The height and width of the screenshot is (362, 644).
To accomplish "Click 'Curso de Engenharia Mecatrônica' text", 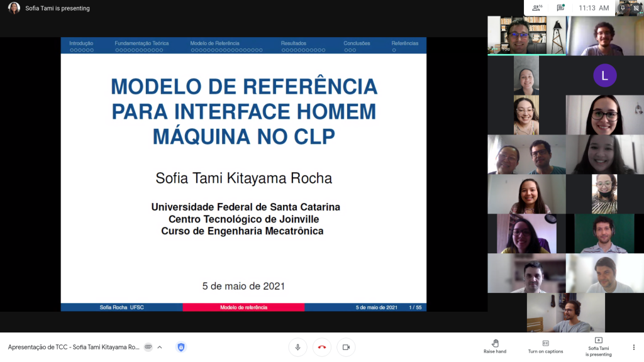I will click(242, 231).
